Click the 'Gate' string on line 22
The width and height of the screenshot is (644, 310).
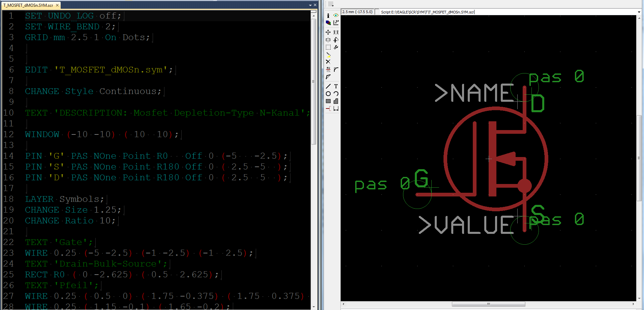pyautogui.click(x=71, y=242)
